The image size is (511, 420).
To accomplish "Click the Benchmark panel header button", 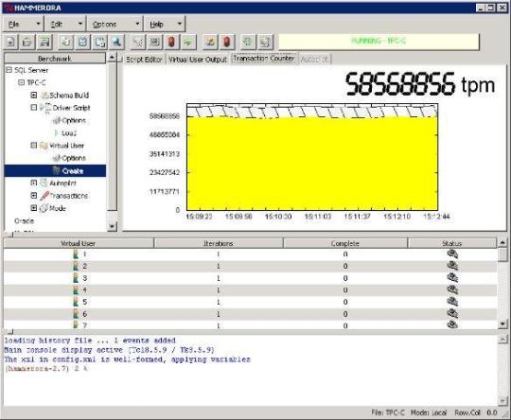I will pos(55,59).
